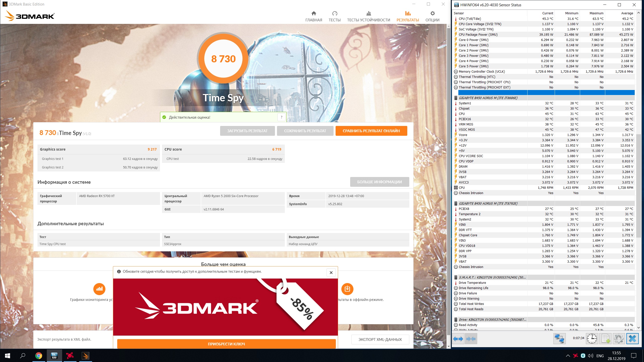Start logging with the sheet-plus icon

[x=606, y=339]
